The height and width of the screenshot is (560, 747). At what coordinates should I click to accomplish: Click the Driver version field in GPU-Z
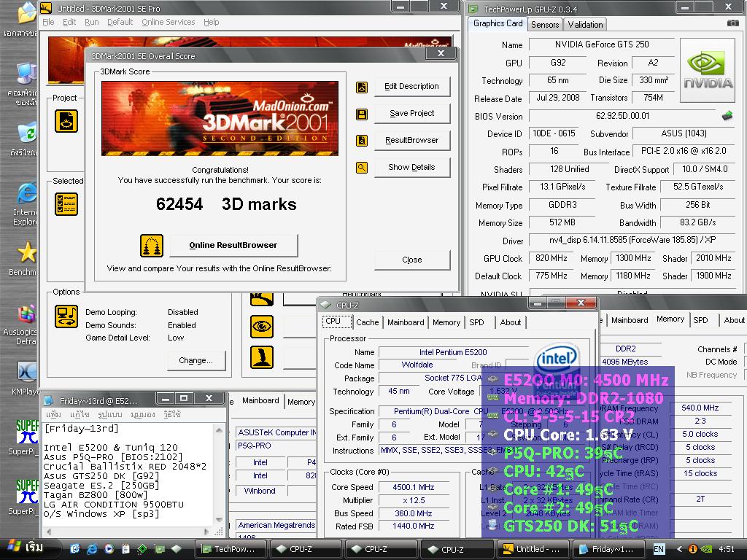pyautogui.click(x=632, y=240)
